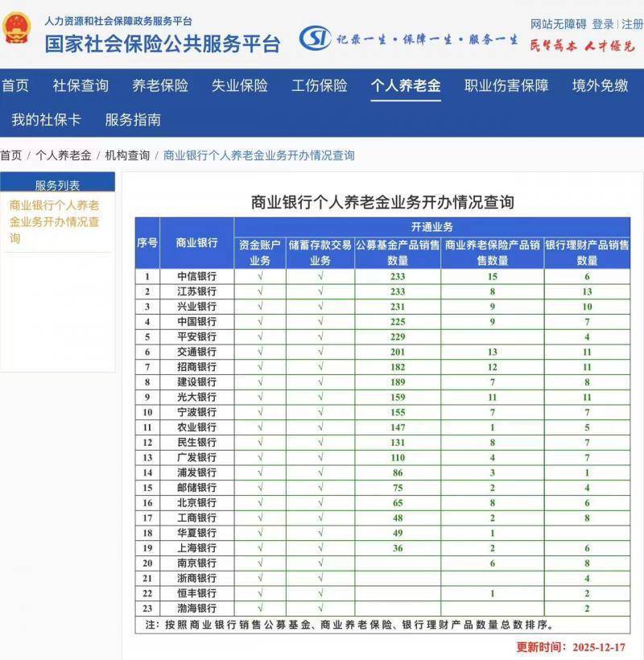Click the 服务列表 sidebar header

pos(57,185)
